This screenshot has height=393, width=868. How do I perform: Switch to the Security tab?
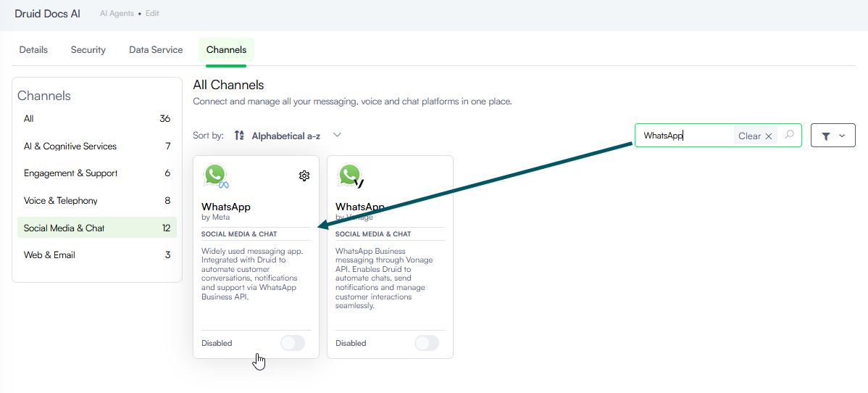tap(88, 50)
